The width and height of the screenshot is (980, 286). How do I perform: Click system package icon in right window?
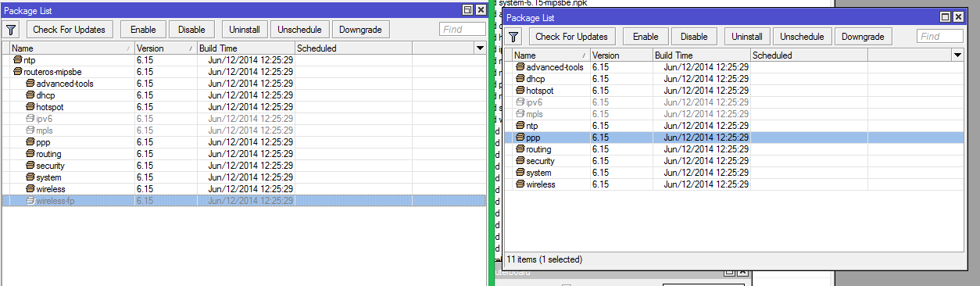[520, 173]
